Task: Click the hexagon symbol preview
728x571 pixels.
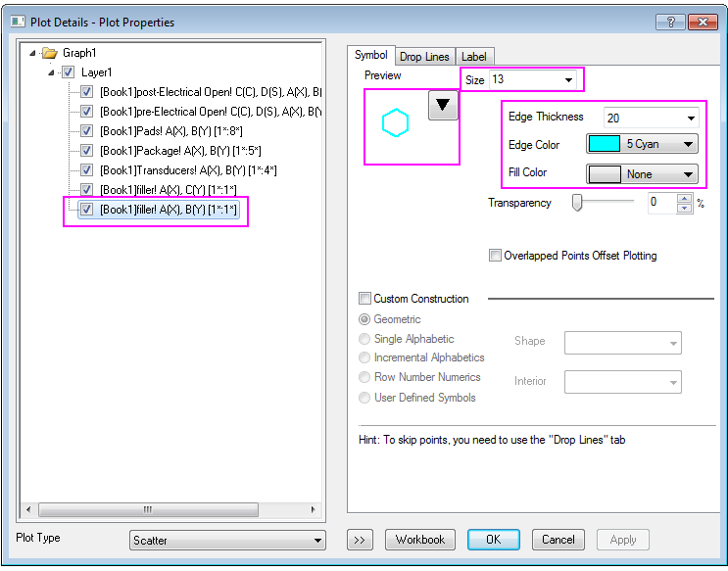Action: [395, 122]
